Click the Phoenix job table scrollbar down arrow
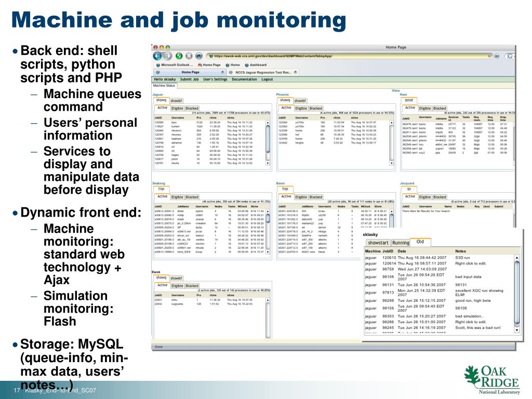The height and width of the screenshot is (399, 532). coord(392,163)
